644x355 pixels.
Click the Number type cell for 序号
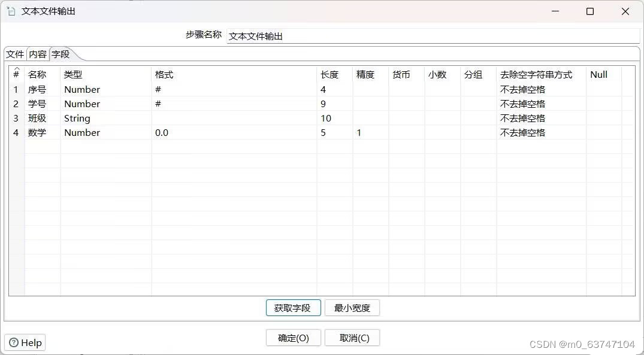click(x=105, y=89)
